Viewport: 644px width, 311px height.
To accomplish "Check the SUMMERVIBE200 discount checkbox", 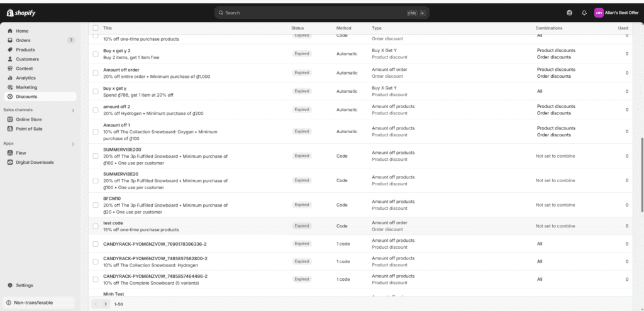I will (96, 156).
